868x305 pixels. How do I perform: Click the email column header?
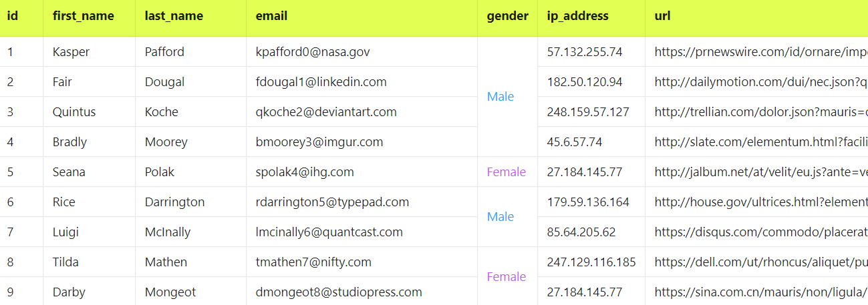362,18
